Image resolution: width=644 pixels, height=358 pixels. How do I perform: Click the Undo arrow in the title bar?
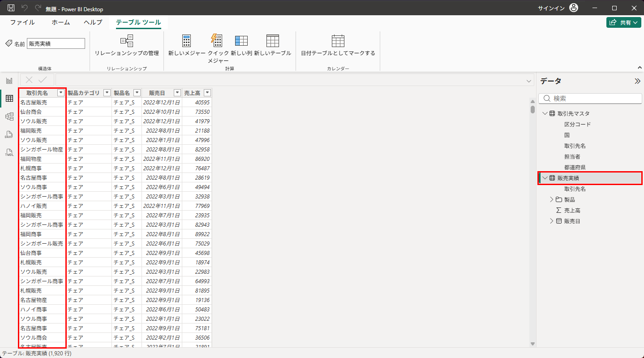pos(25,8)
